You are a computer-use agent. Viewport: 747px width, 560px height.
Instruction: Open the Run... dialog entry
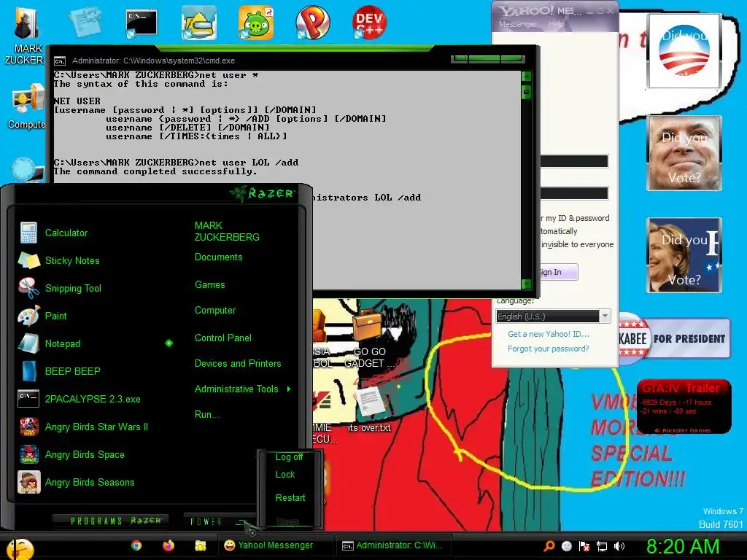pos(207,415)
